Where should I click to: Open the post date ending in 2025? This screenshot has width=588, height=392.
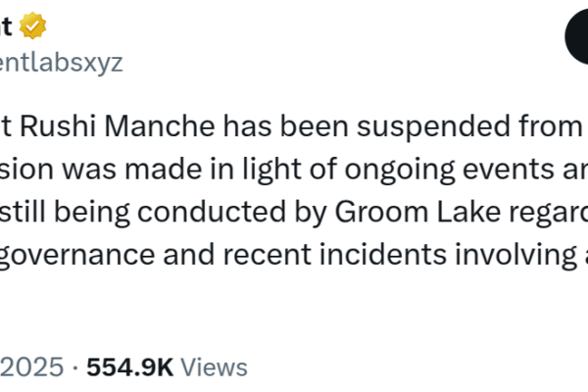pyautogui.click(x=32, y=367)
